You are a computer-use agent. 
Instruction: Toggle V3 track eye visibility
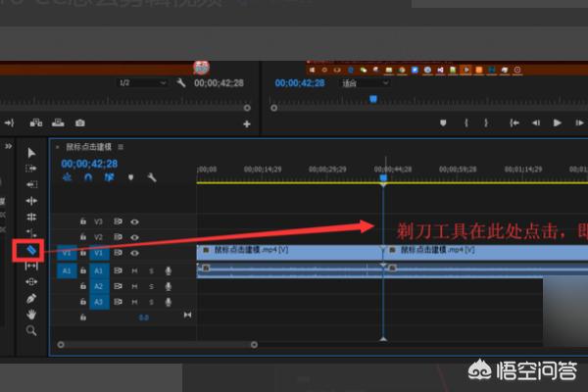coord(134,221)
